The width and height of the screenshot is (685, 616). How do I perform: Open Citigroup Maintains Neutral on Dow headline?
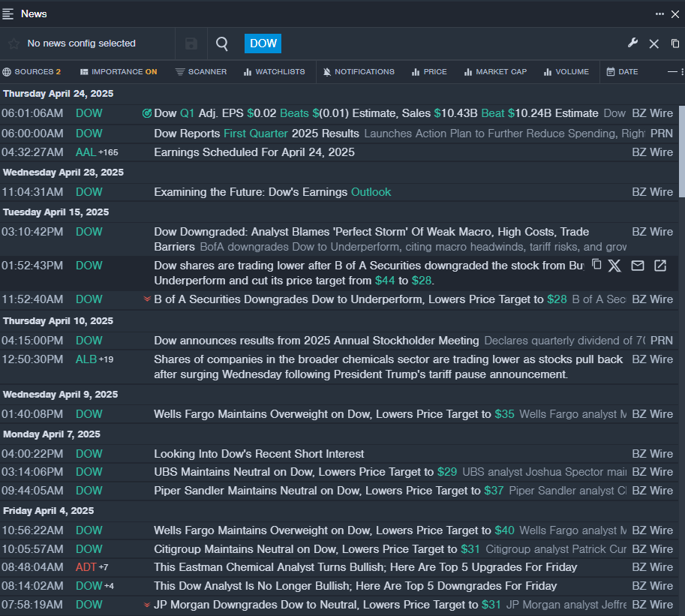[x=317, y=549]
